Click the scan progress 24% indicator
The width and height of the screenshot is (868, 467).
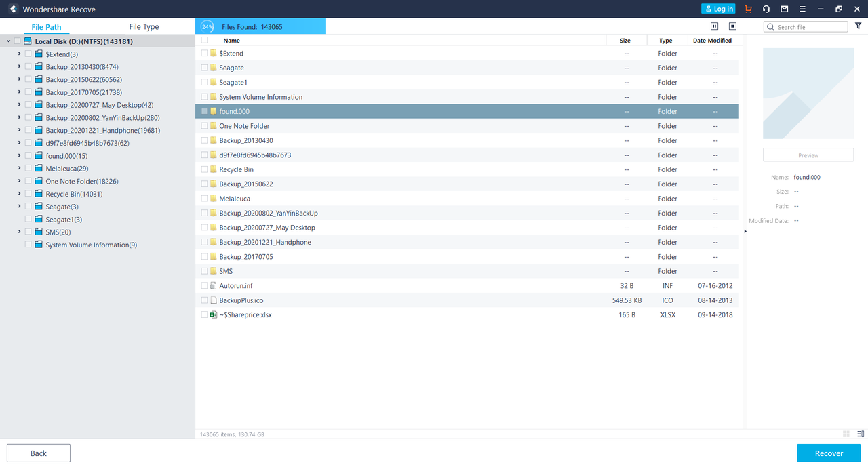[x=208, y=26]
